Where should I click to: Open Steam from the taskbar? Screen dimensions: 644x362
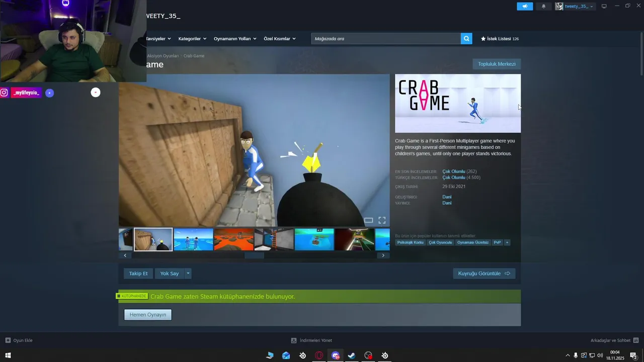pyautogui.click(x=352, y=355)
